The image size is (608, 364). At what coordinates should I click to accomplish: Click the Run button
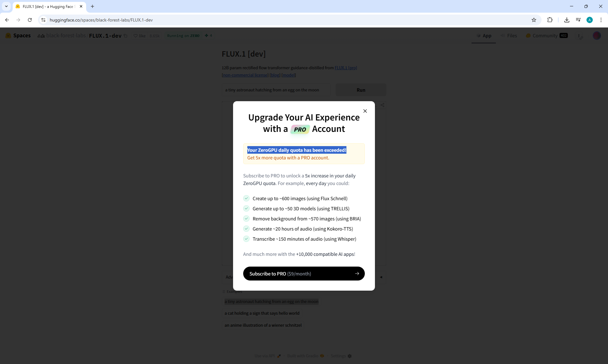(361, 90)
